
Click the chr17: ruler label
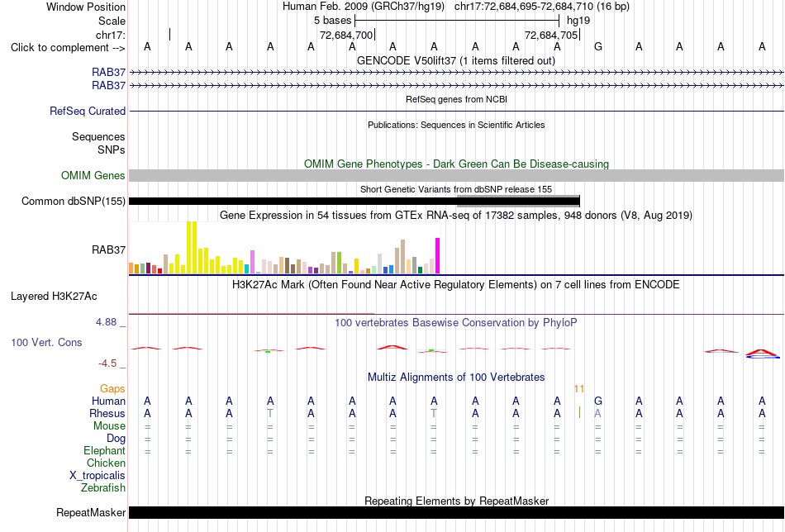pyautogui.click(x=111, y=35)
